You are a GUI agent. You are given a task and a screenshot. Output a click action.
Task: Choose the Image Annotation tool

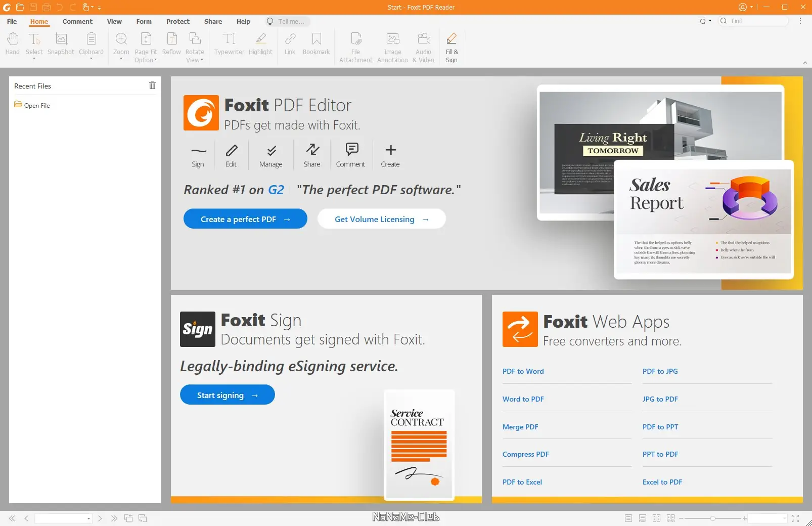(x=392, y=48)
